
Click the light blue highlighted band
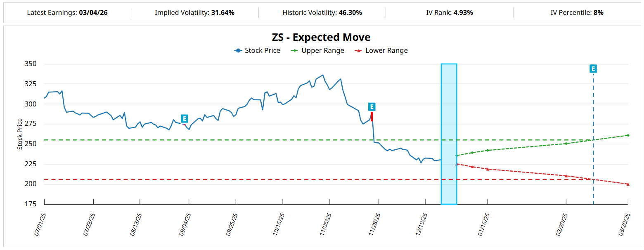[x=449, y=124]
